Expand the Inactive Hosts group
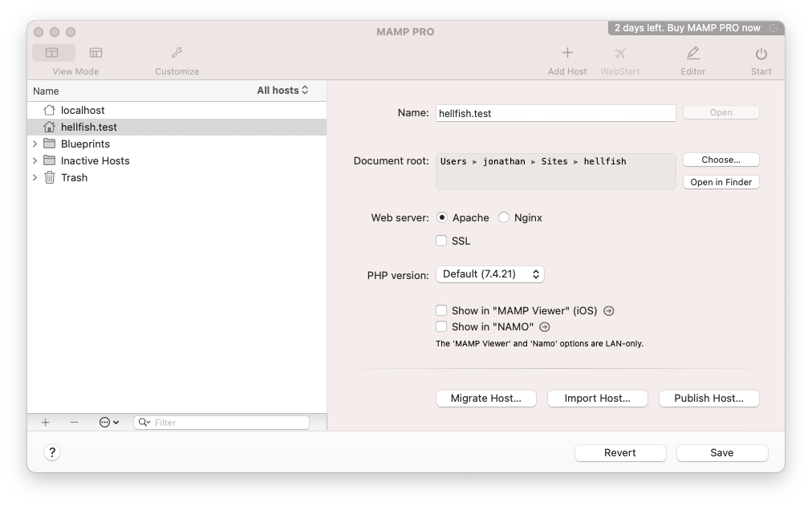The width and height of the screenshot is (812, 506). tap(34, 160)
